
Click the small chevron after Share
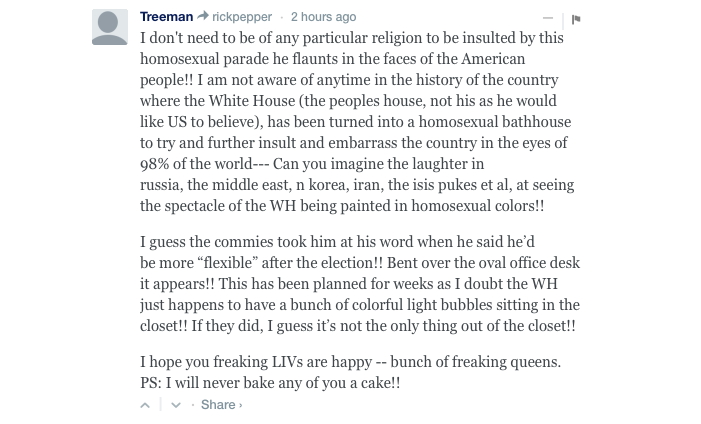240,405
